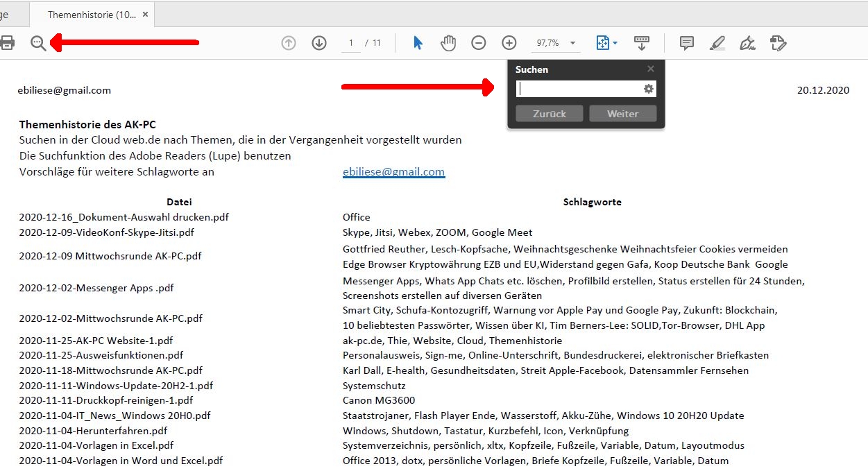Zoom in with the plus icon
Image resolution: width=868 pixels, height=471 pixels.
[509, 43]
